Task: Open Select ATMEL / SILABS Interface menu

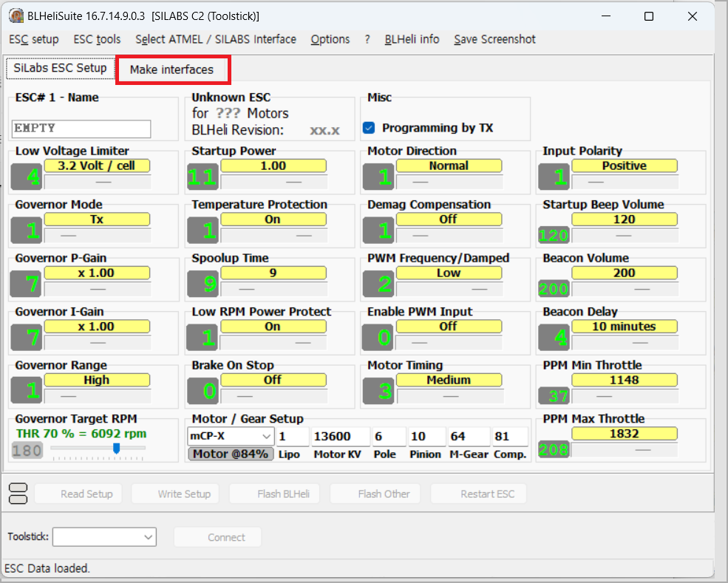Action: point(216,39)
